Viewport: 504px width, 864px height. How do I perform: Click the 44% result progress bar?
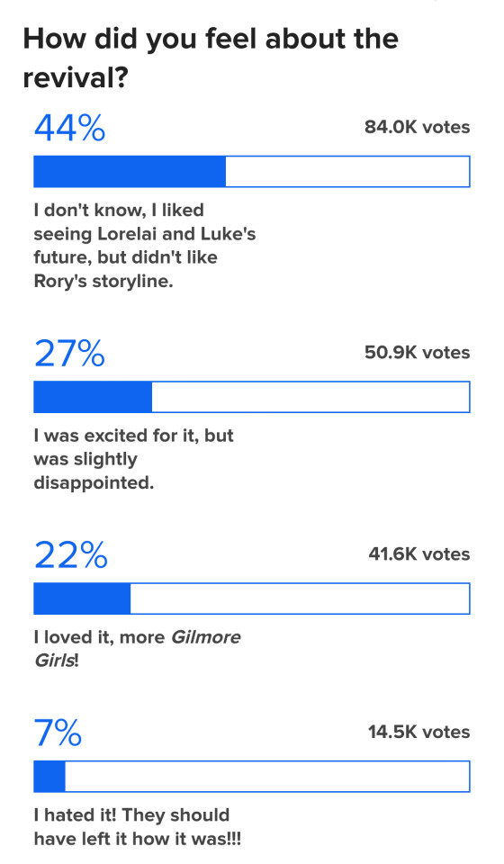pos(252,171)
